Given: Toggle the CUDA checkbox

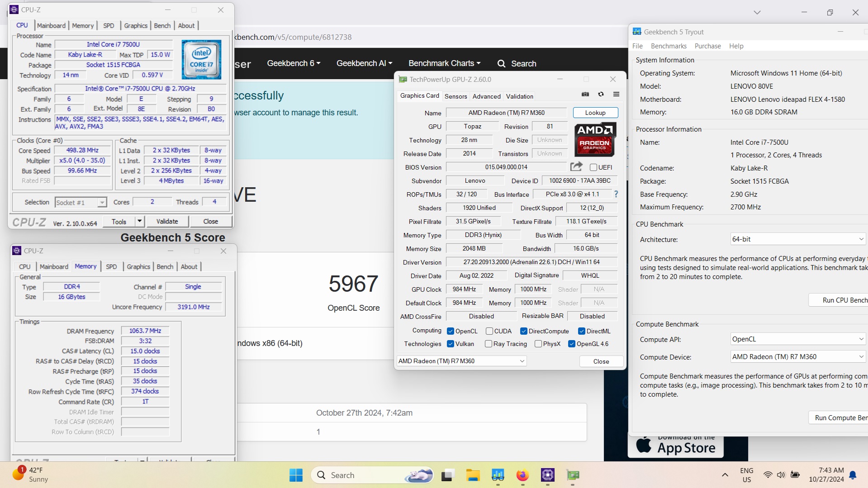Looking at the screenshot, I should 489,331.
